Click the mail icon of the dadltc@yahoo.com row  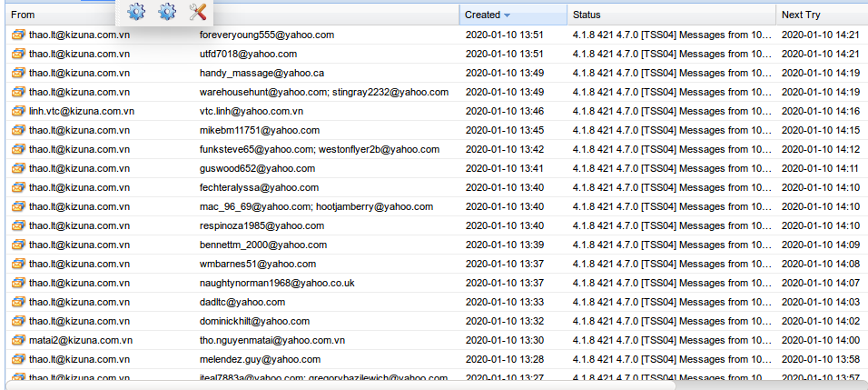point(18,303)
